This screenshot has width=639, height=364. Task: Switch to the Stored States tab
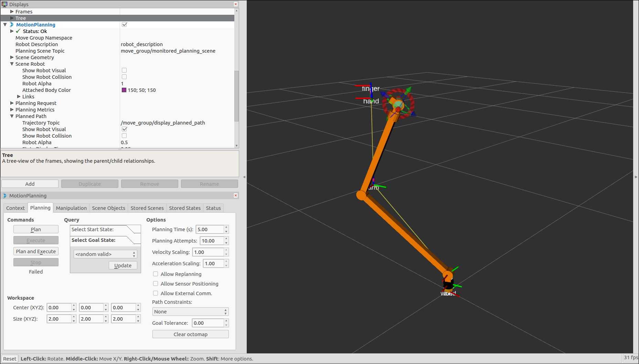click(x=185, y=208)
